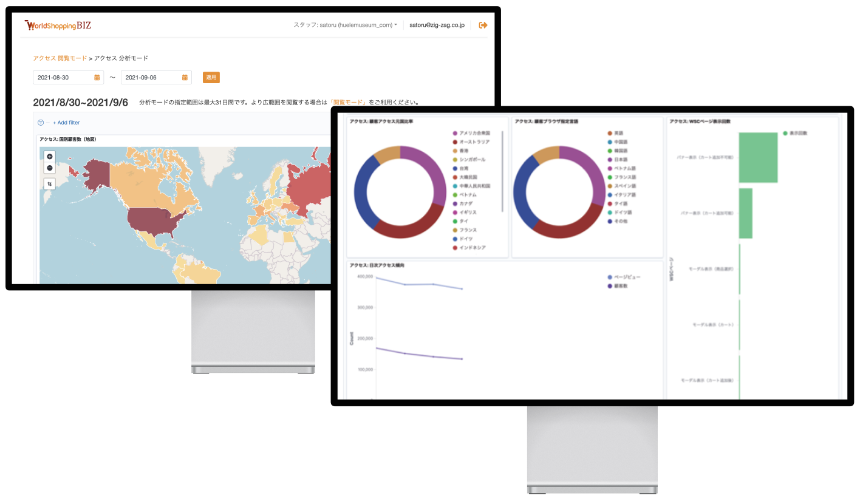This screenshot has width=860, height=504.
Task: Toggle 表示回数 bar chart legend entry
Action: point(795,133)
